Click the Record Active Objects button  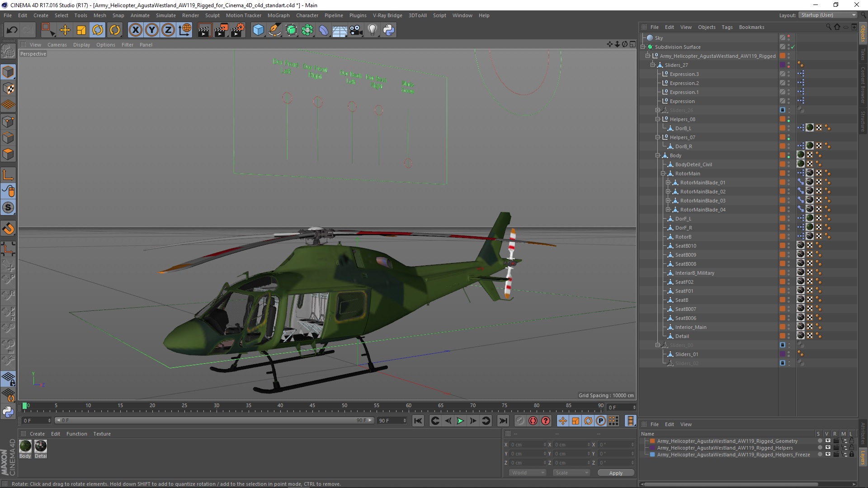pyautogui.click(x=520, y=421)
